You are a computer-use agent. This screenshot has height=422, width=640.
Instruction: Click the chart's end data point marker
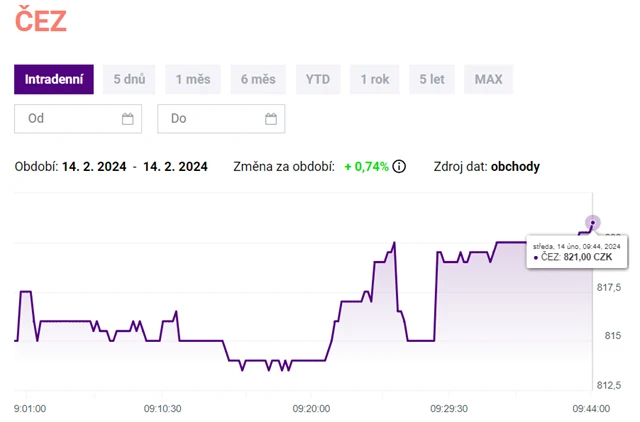(x=593, y=223)
